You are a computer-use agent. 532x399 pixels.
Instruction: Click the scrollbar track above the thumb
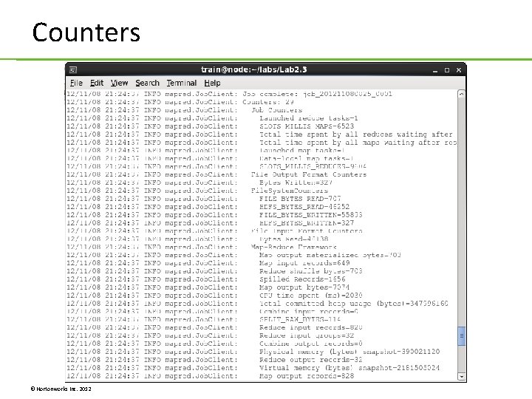461,212
